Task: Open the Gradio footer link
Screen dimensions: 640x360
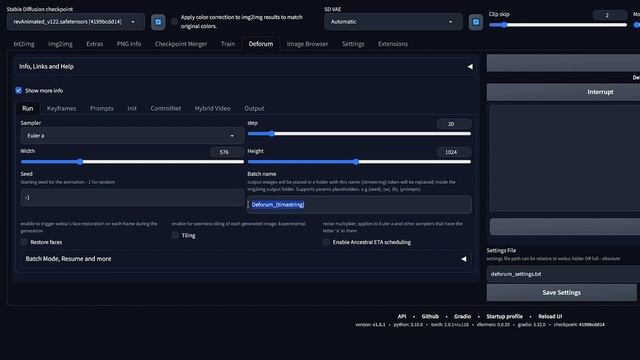Action: pos(462,316)
